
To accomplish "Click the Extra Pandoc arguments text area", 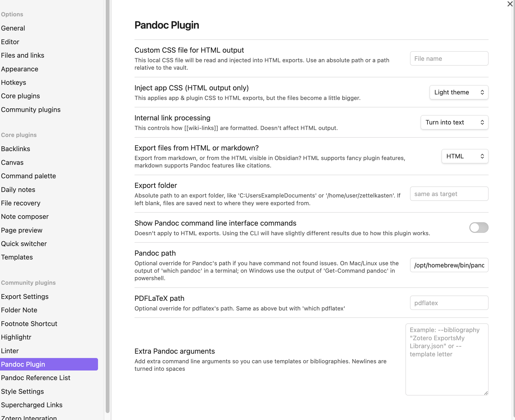I will point(447,359).
